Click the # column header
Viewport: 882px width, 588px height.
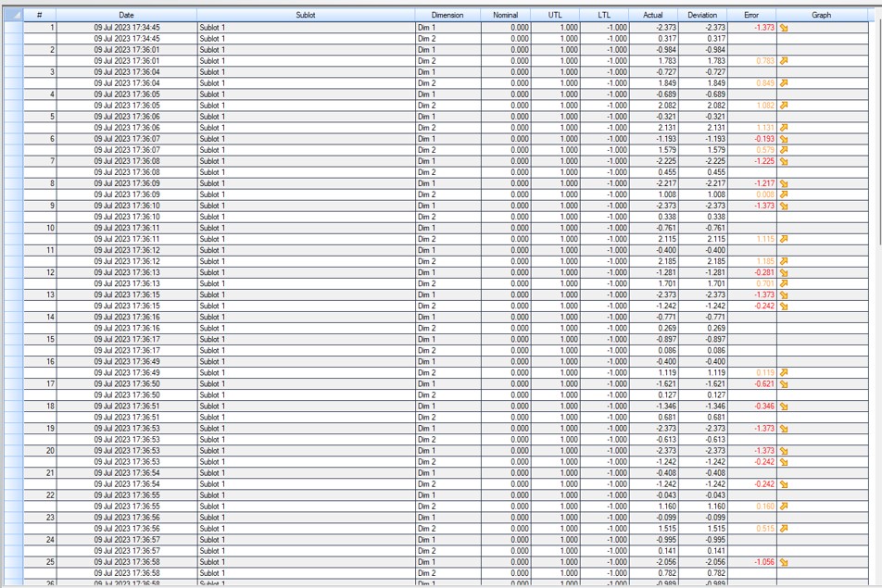coord(39,15)
